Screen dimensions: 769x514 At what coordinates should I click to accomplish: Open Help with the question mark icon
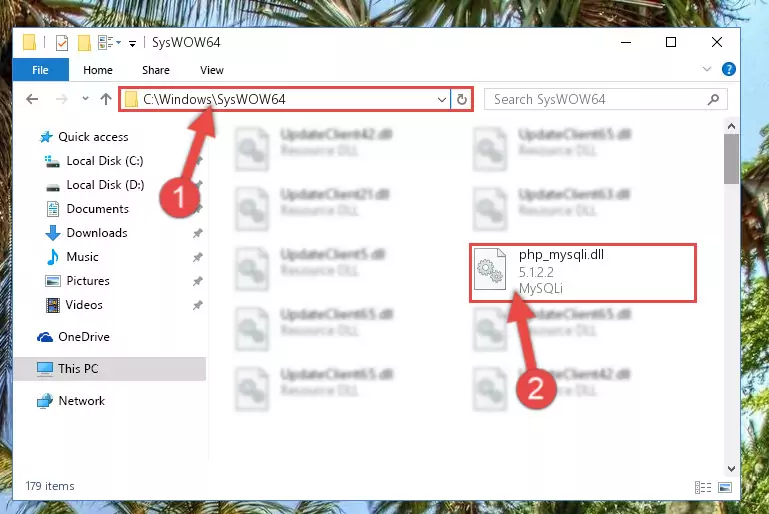[x=728, y=69]
